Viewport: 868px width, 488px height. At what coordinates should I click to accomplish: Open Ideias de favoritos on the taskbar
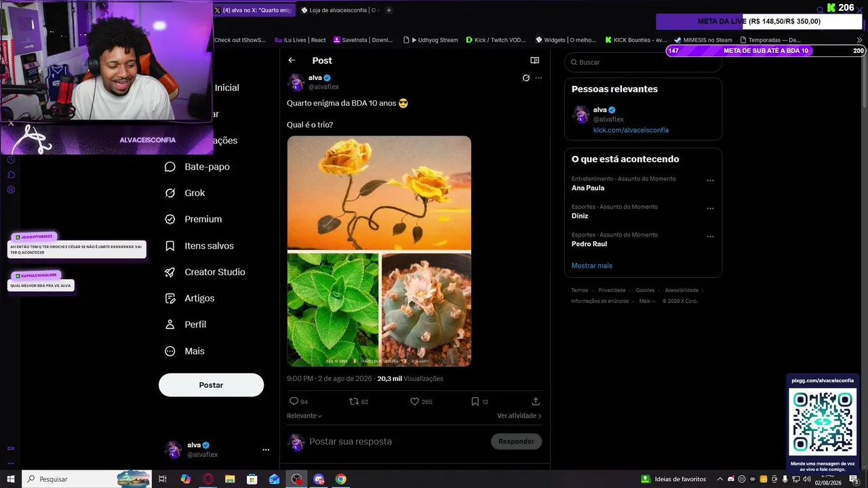click(674, 479)
